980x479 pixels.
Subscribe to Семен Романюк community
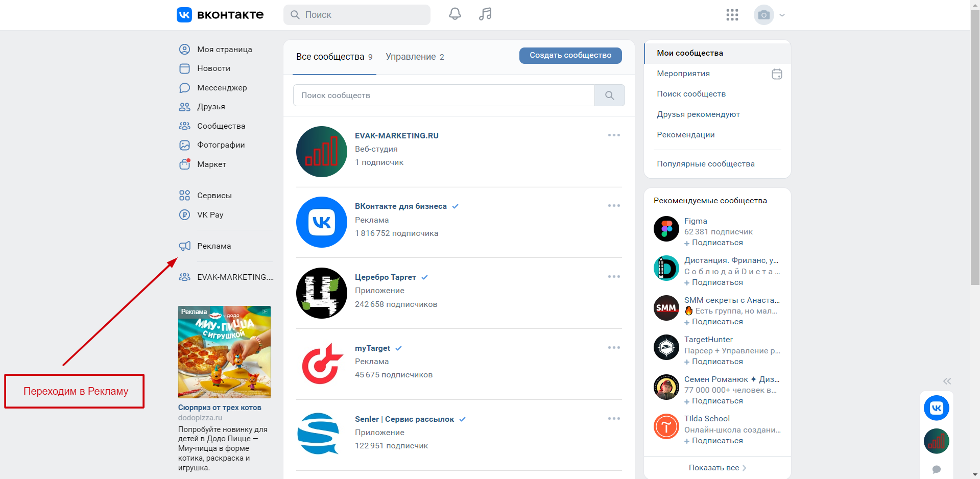click(713, 401)
